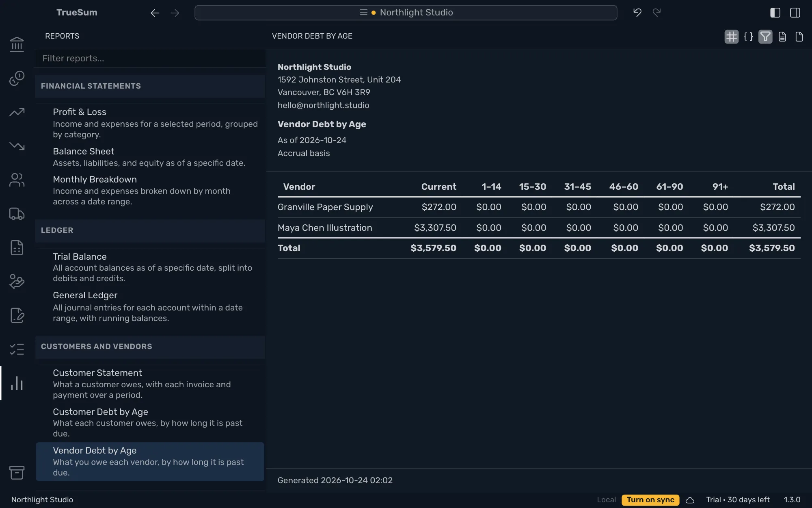
Task: Open the upward trend income icon
Action: pos(17,112)
